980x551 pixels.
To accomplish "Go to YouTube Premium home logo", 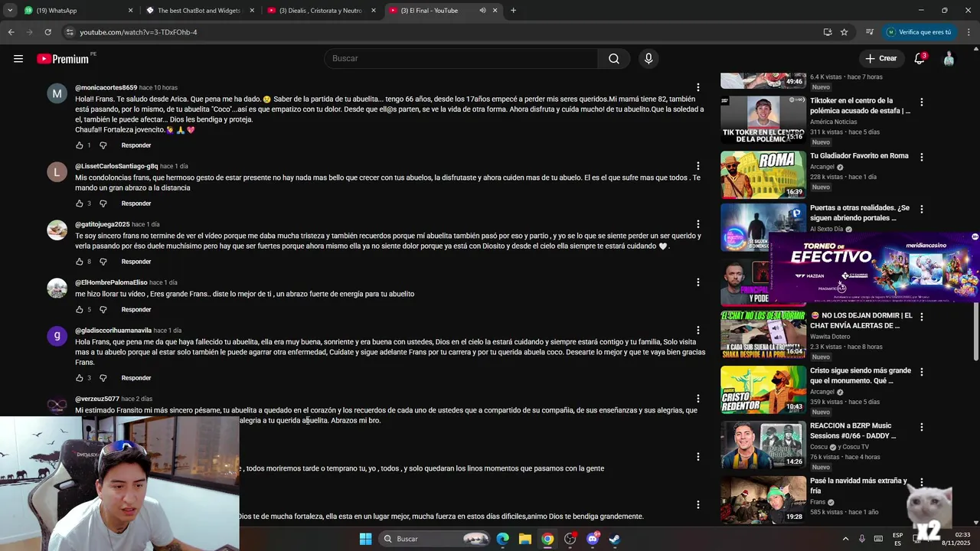I will pyautogui.click(x=63, y=59).
